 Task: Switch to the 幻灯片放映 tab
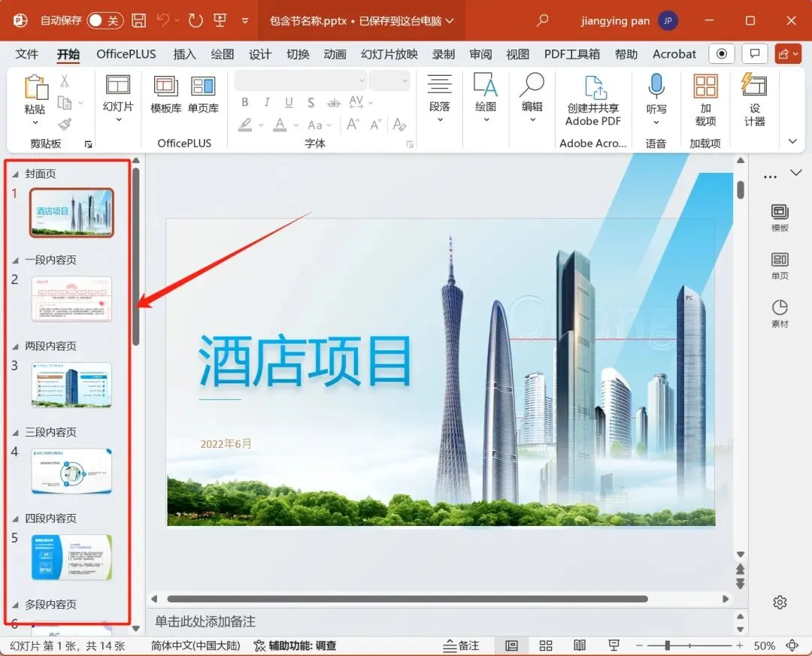point(389,54)
